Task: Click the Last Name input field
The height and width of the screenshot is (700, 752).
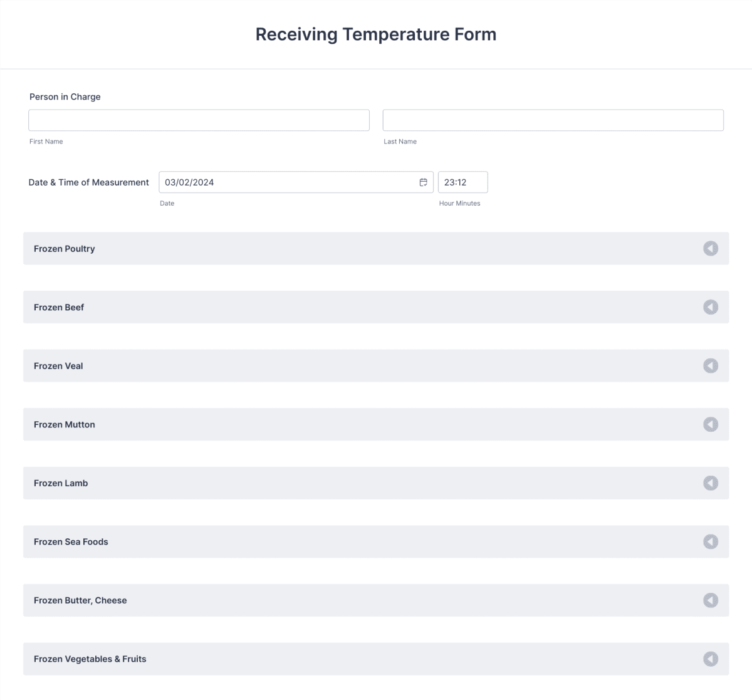Action: (553, 120)
